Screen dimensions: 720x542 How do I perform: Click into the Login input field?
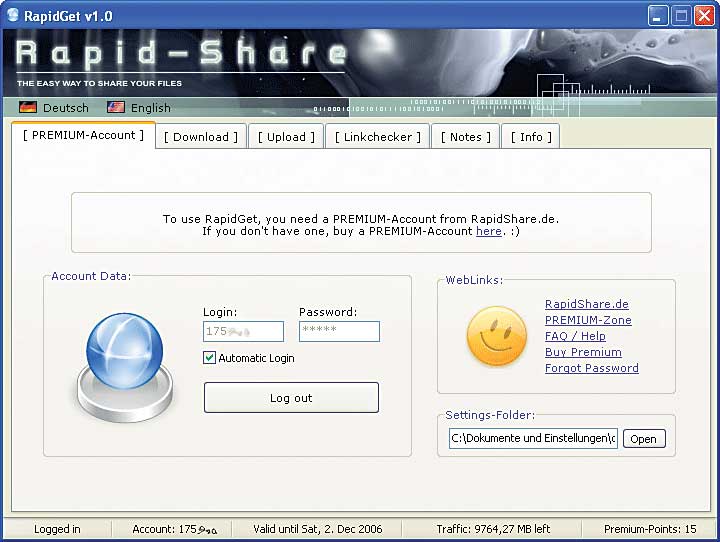point(243,331)
